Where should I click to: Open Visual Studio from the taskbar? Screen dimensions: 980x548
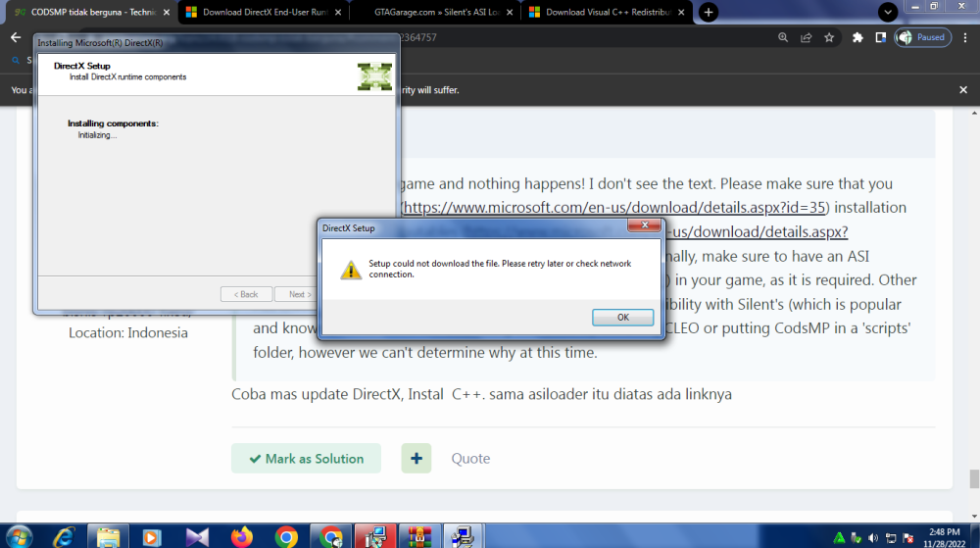point(196,537)
